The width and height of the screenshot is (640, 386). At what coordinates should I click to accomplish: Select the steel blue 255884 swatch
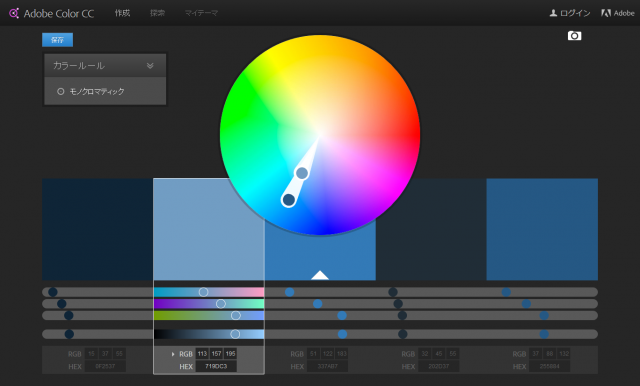click(542, 229)
